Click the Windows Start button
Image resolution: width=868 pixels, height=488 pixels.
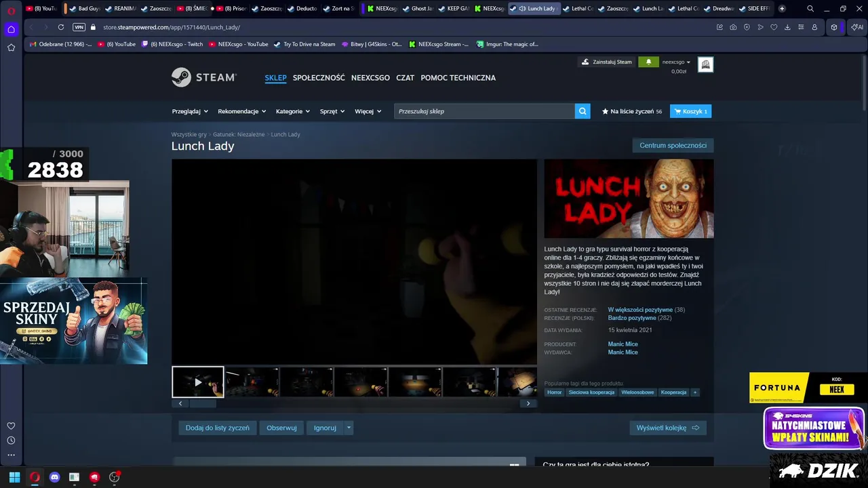[x=14, y=477]
